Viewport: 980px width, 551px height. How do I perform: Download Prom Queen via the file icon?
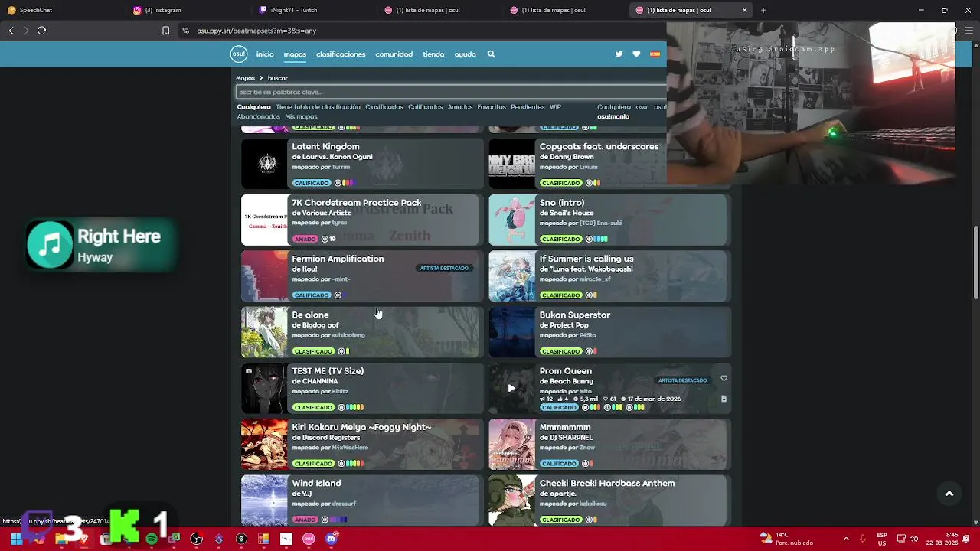pyautogui.click(x=724, y=399)
